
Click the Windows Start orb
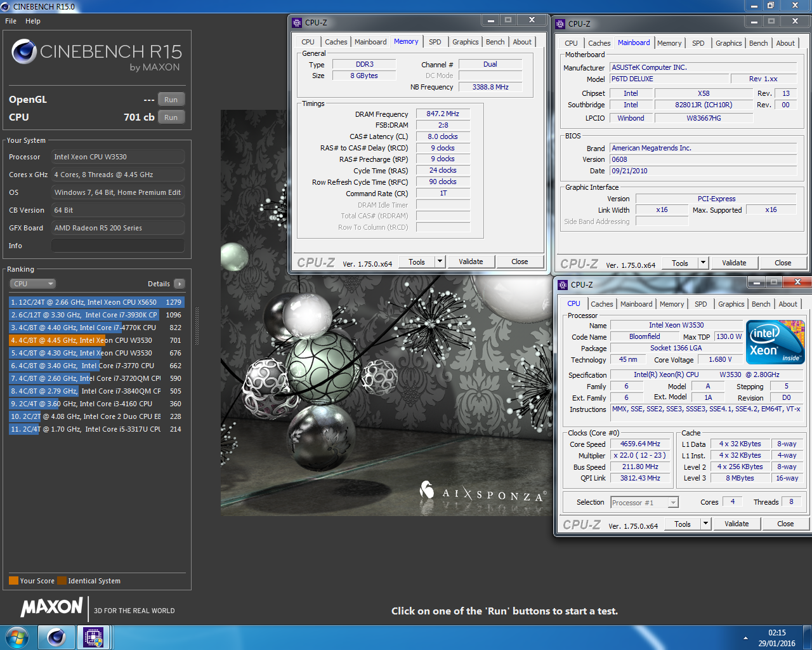click(x=17, y=637)
